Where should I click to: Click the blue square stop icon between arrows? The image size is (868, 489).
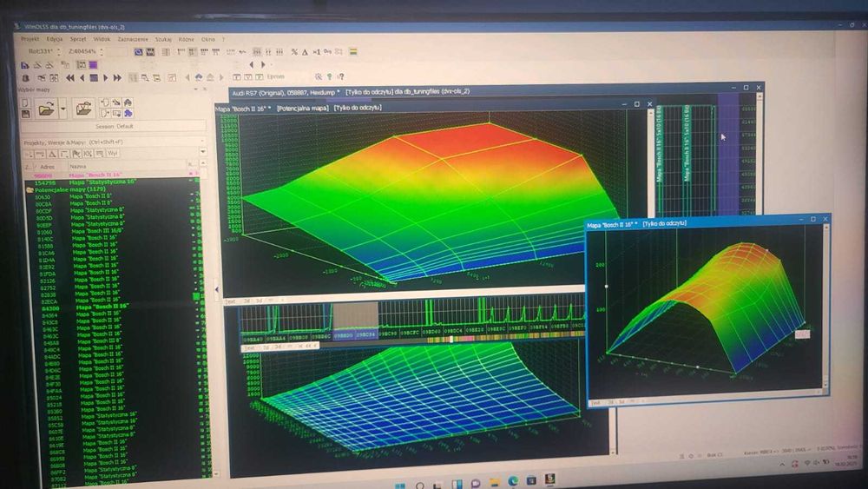click(x=94, y=78)
